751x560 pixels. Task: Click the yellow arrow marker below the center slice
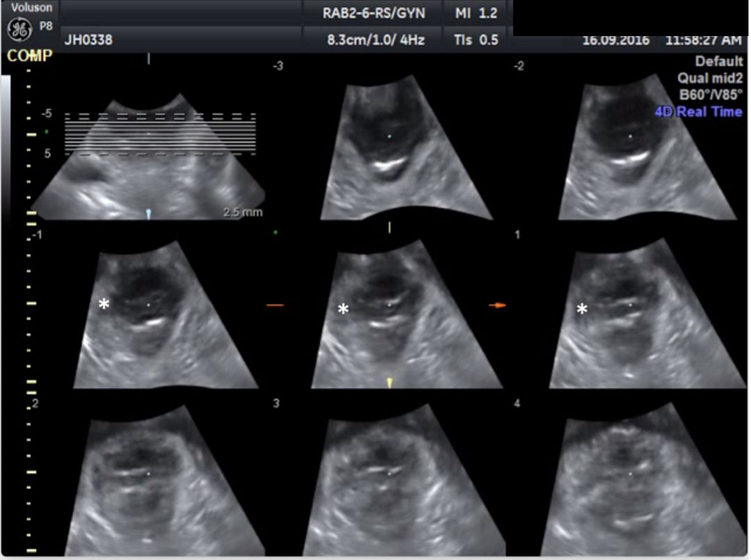389,383
